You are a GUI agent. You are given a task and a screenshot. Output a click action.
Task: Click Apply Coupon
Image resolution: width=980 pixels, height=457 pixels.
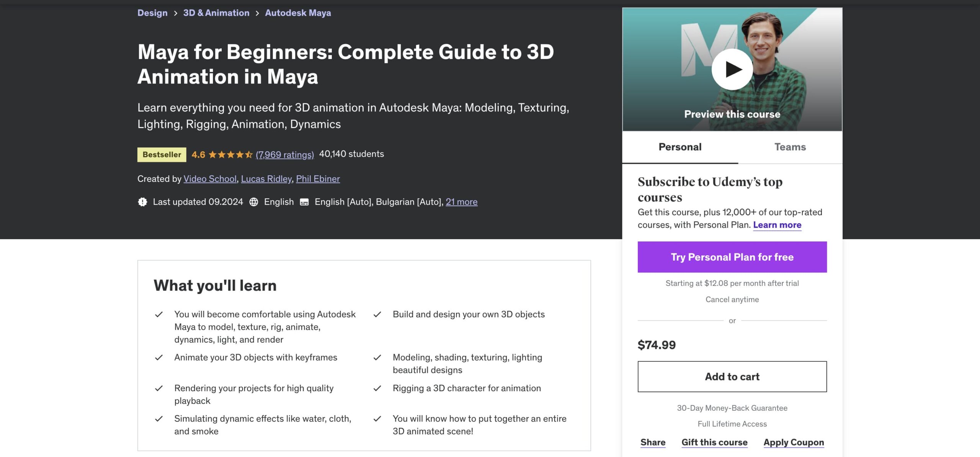pos(794,442)
